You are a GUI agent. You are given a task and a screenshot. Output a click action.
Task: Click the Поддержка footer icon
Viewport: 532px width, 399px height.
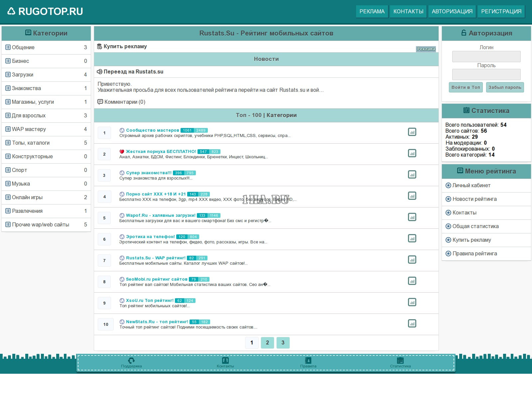point(131,361)
